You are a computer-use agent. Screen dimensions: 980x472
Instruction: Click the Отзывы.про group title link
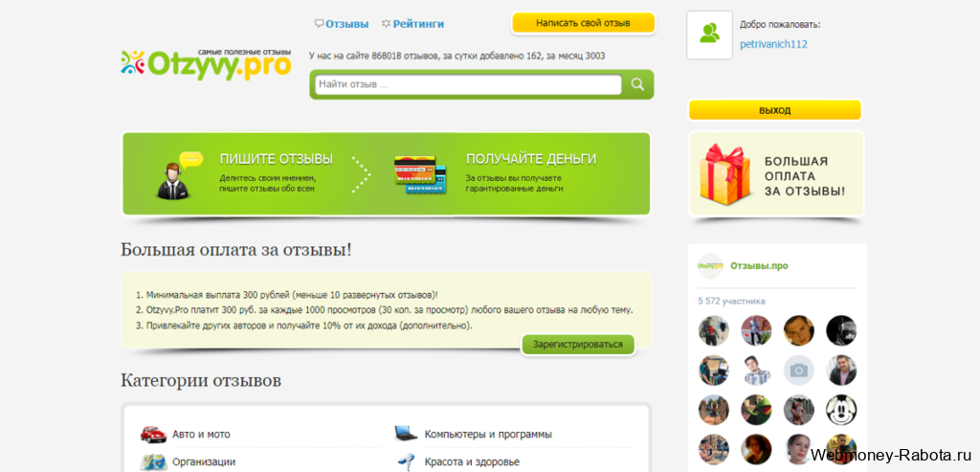point(759,265)
